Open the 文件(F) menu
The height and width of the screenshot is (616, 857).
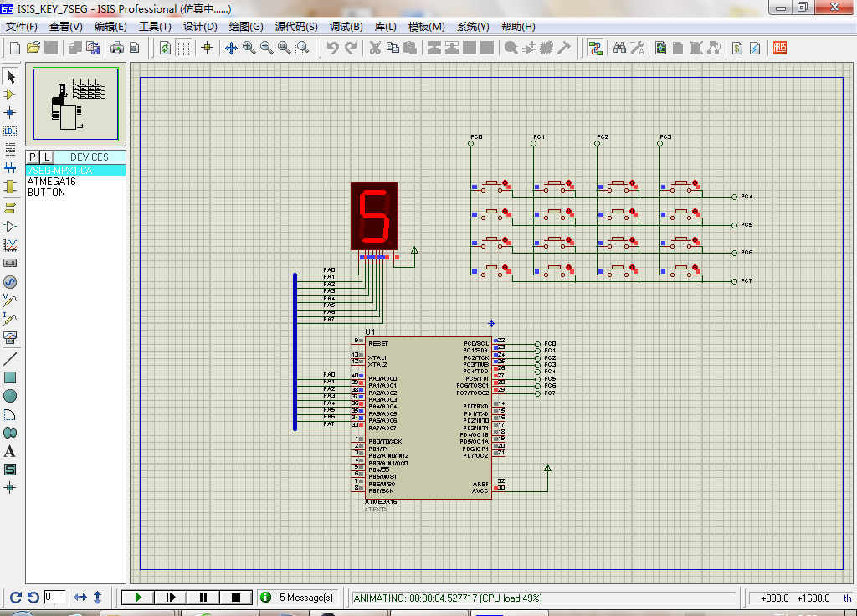[x=21, y=27]
